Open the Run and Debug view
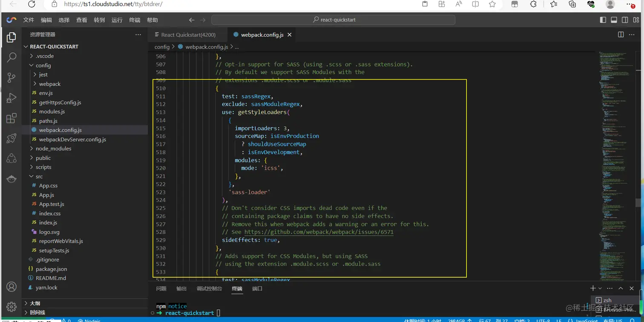This screenshot has height=322, width=644. pyautogui.click(x=11, y=98)
